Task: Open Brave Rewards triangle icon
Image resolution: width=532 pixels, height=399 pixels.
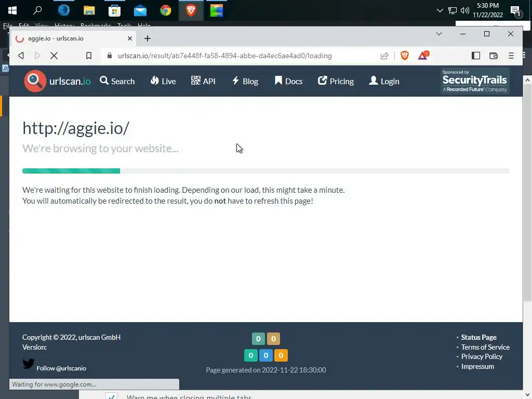Action: pyautogui.click(x=423, y=55)
